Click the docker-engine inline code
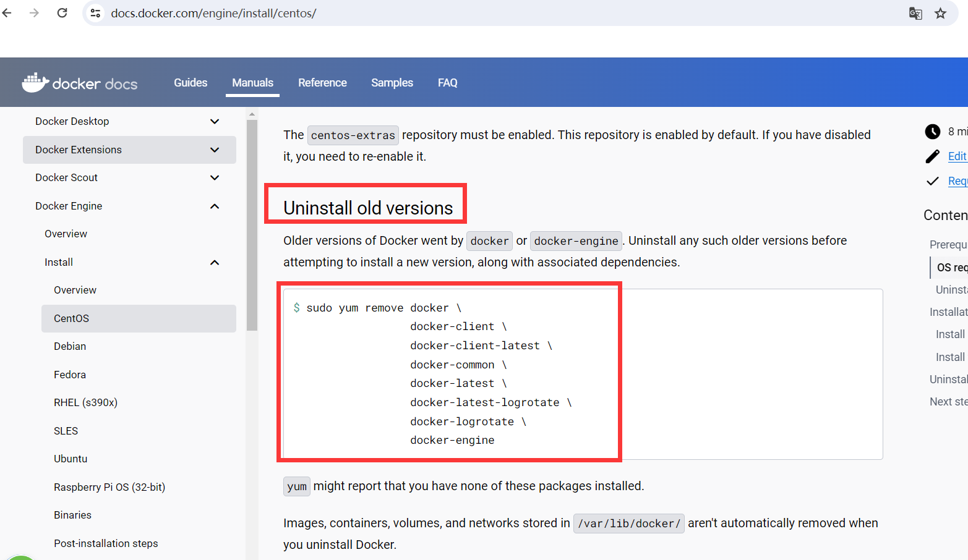The width and height of the screenshot is (968, 560). [576, 241]
